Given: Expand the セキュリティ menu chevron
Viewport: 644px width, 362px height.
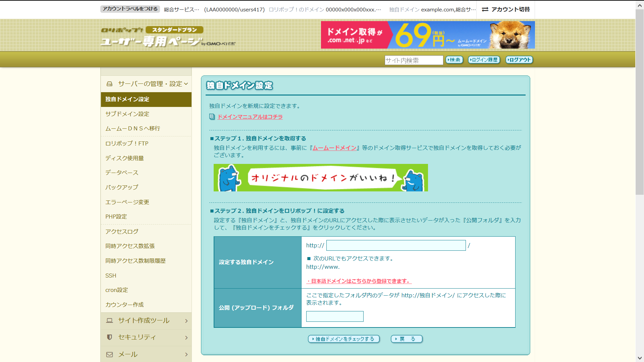Looking at the screenshot, I should point(186,338).
